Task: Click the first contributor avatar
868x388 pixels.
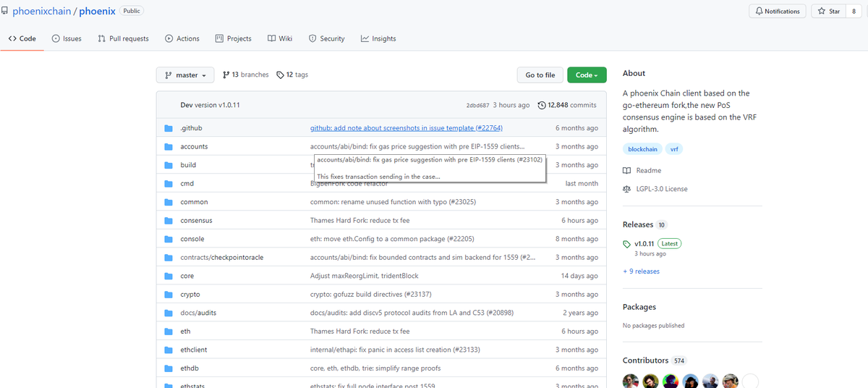Action: pyautogui.click(x=631, y=381)
